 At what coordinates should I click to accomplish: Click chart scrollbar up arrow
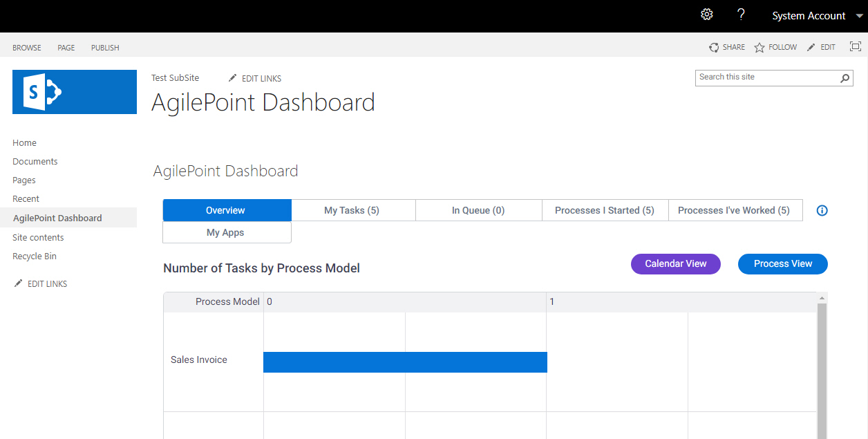(822, 298)
